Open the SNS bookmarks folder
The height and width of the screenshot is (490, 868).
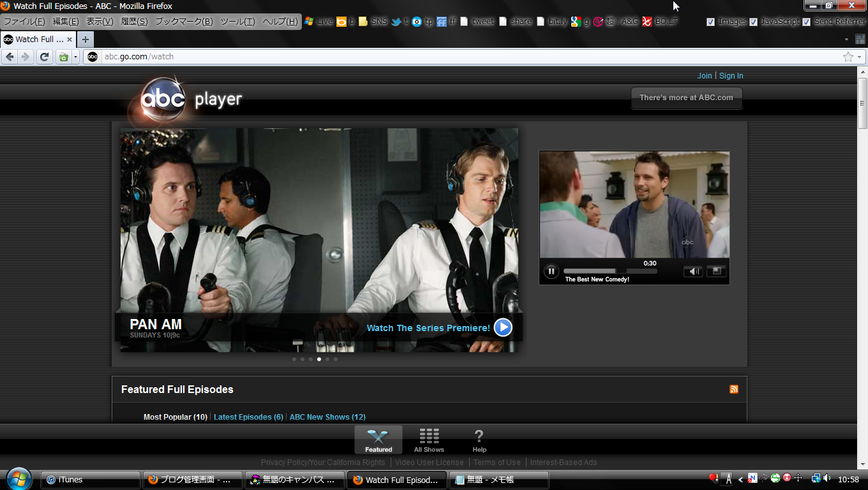tap(373, 22)
